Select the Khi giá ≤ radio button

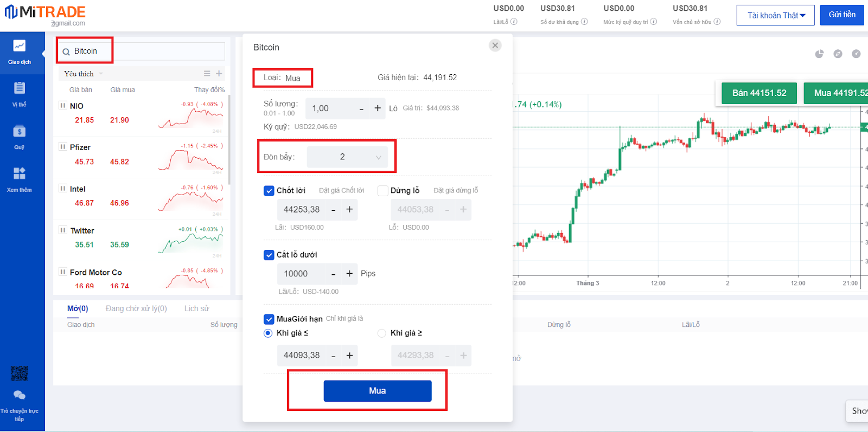tap(268, 333)
